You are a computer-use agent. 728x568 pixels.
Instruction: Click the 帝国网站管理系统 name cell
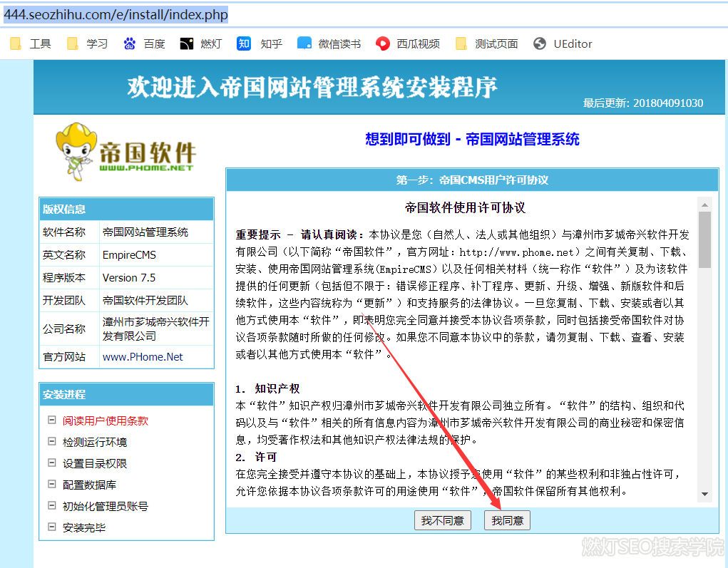coord(156,232)
